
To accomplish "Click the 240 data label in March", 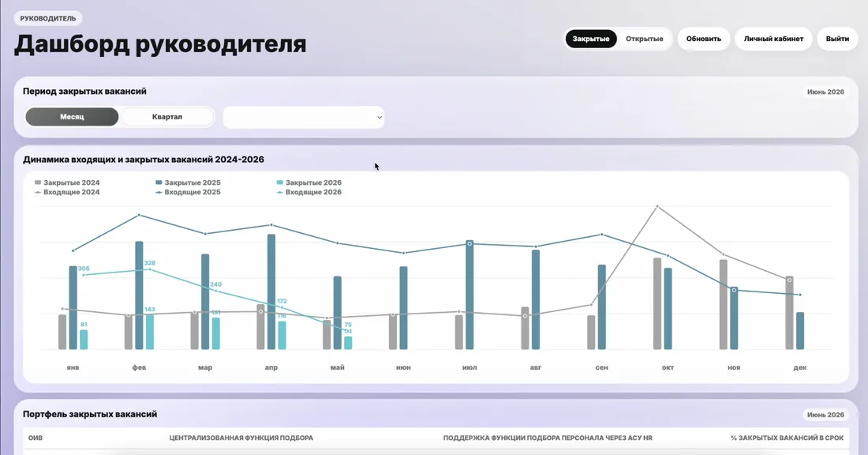I will point(216,284).
